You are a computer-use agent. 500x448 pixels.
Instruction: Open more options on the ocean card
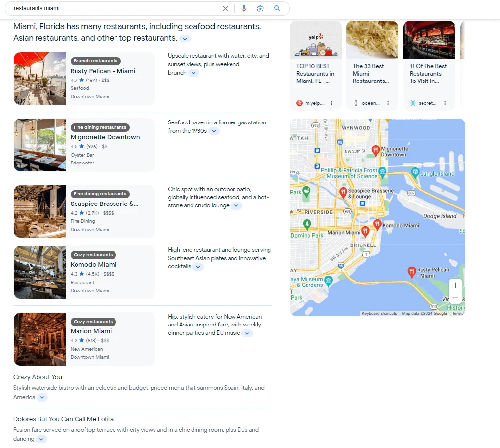tap(388, 103)
